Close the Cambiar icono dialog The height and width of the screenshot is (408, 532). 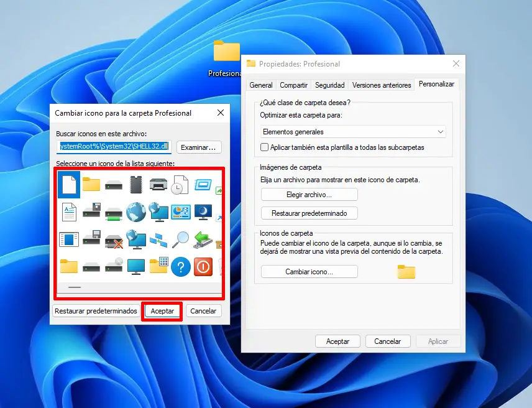(x=221, y=113)
